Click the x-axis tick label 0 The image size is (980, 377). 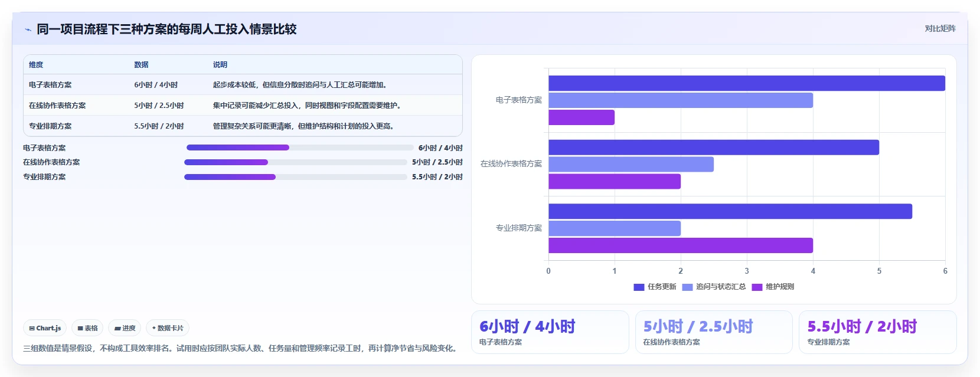(x=548, y=271)
